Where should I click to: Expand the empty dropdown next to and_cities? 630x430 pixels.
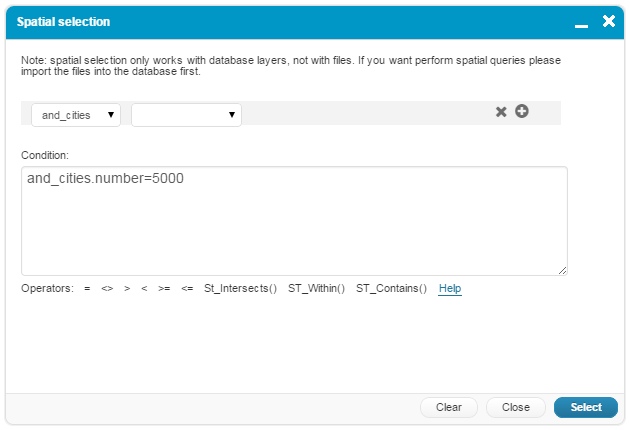coord(186,115)
